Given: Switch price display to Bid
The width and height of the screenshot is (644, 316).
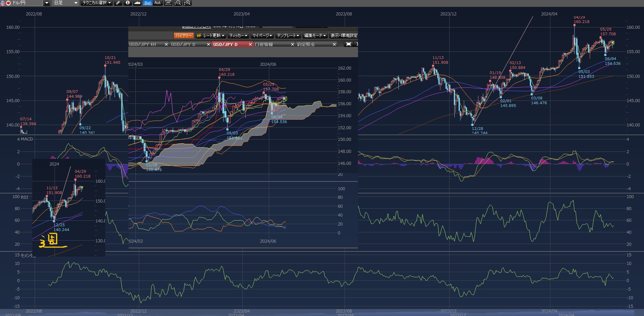Looking at the screenshot, I should 147,3.
